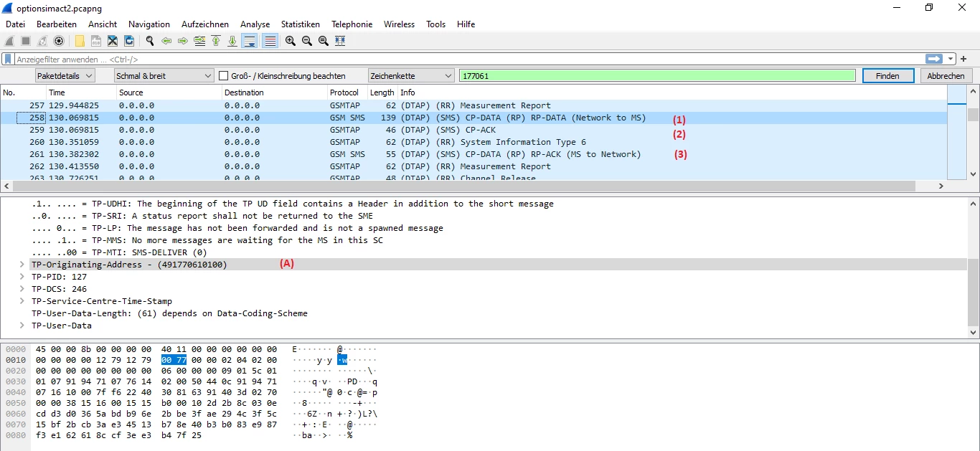Click the find packet magnifier icon
Screen dimensions: 980x451
click(x=150, y=41)
